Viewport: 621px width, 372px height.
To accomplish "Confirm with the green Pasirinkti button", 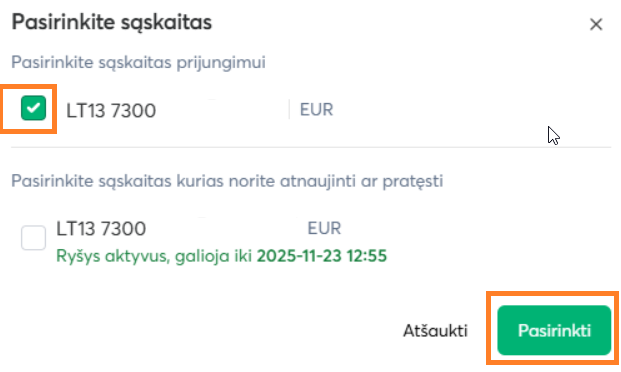I will pos(554,330).
